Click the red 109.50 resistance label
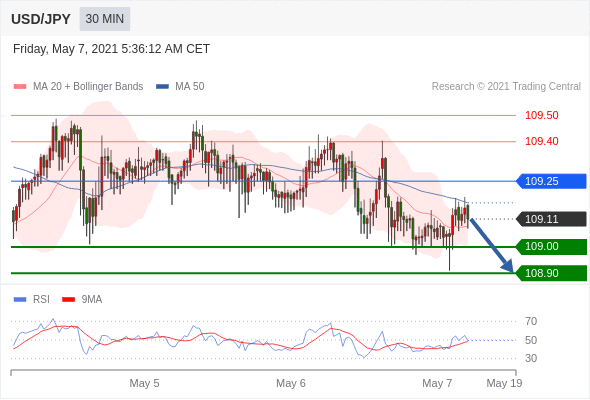 [x=541, y=115]
